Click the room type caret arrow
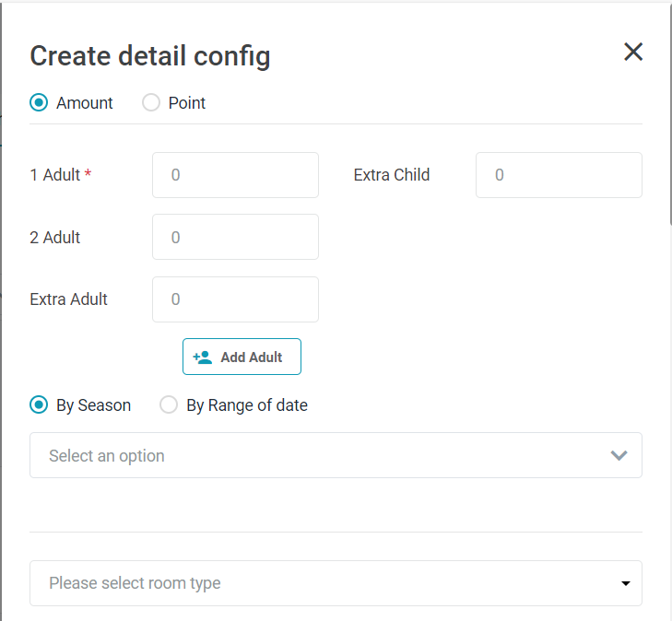This screenshot has width=672, height=621. coord(626,584)
